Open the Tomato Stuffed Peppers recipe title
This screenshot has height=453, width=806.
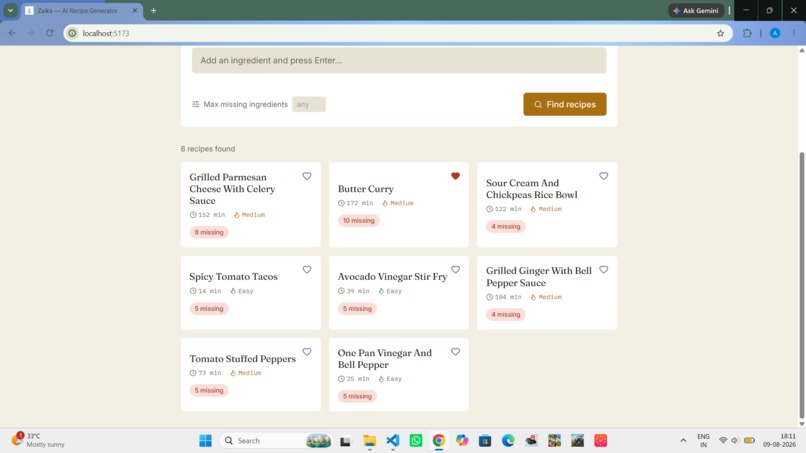click(x=243, y=359)
